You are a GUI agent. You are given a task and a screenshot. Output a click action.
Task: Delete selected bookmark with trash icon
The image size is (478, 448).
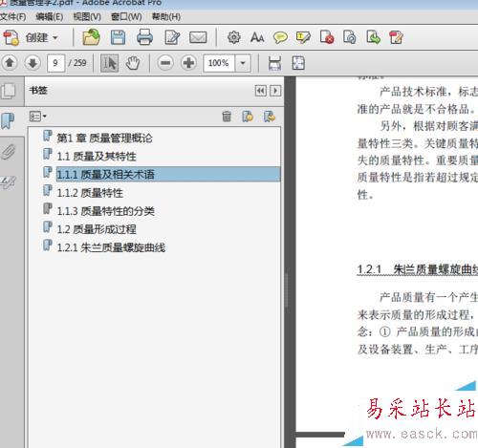(227, 117)
